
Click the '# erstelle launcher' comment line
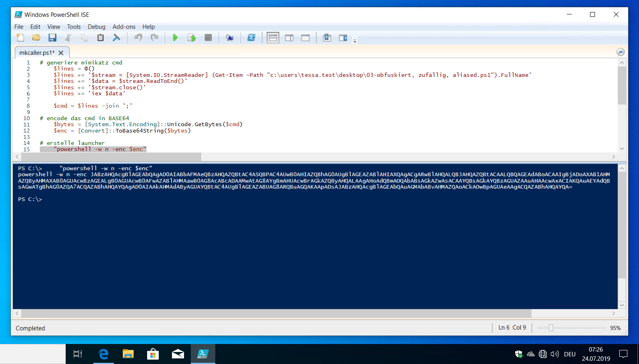[x=72, y=143]
